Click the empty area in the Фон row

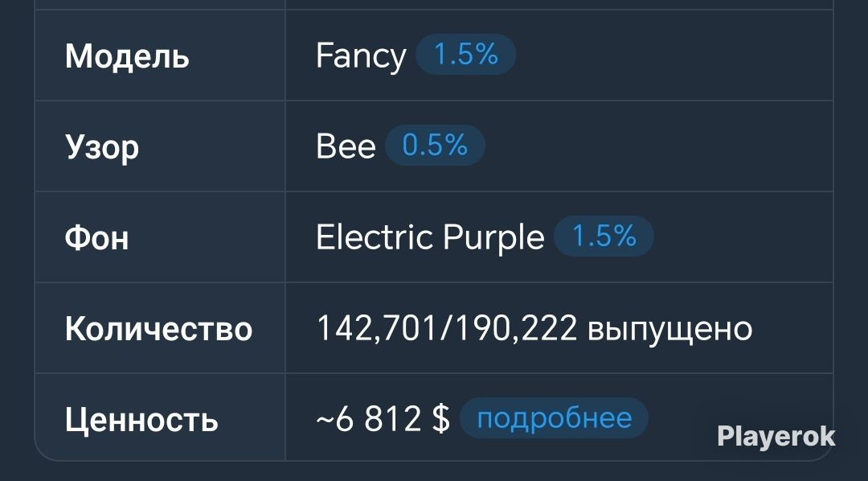[744, 237]
